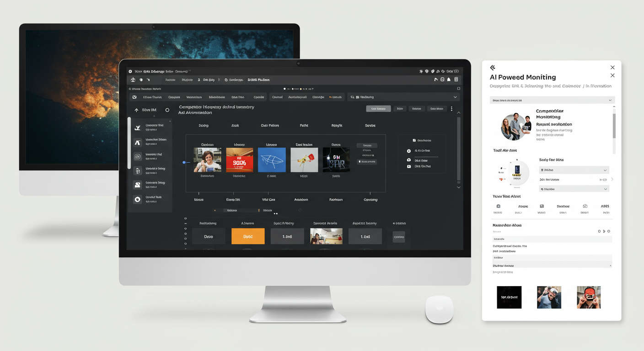Toggle the checkbox at the tab bar's left edge
The height and width of the screenshot is (351, 644).
pos(134,97)
